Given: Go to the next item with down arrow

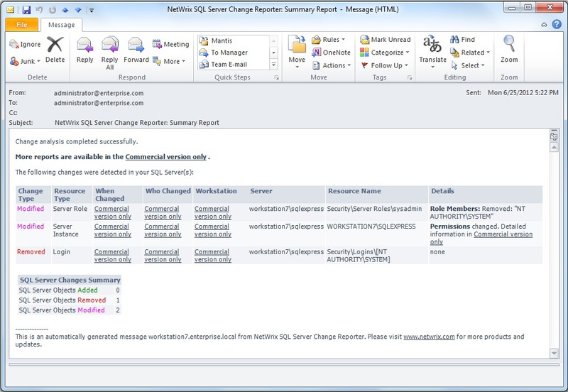Looking at the screenshot, I should (x=78, y=10).
